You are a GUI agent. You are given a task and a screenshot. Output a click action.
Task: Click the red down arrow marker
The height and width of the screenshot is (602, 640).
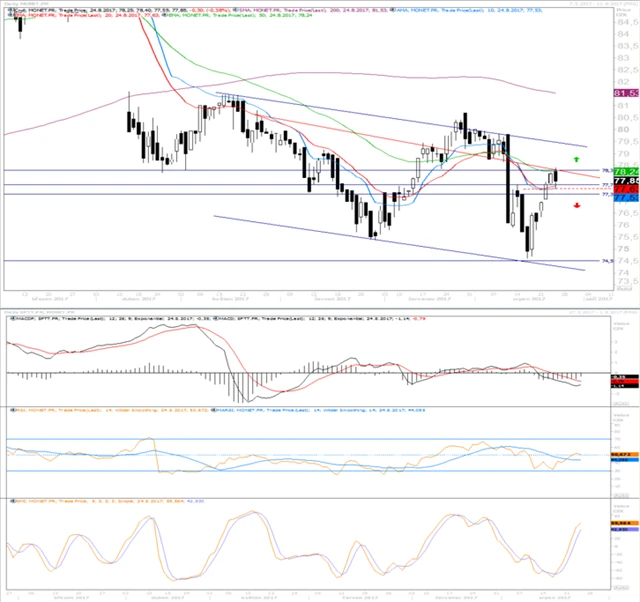577,205
